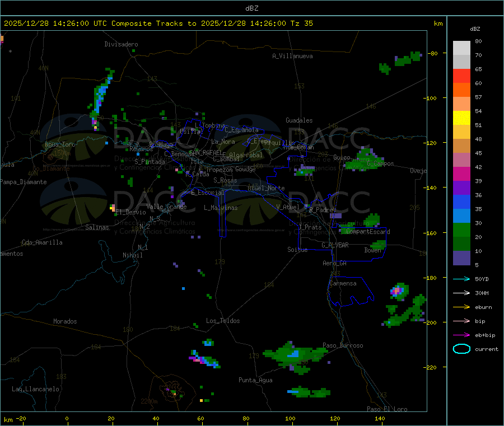504x426 pixels.
Task: Click the dBZ title at top
Action: click(251, 8)
